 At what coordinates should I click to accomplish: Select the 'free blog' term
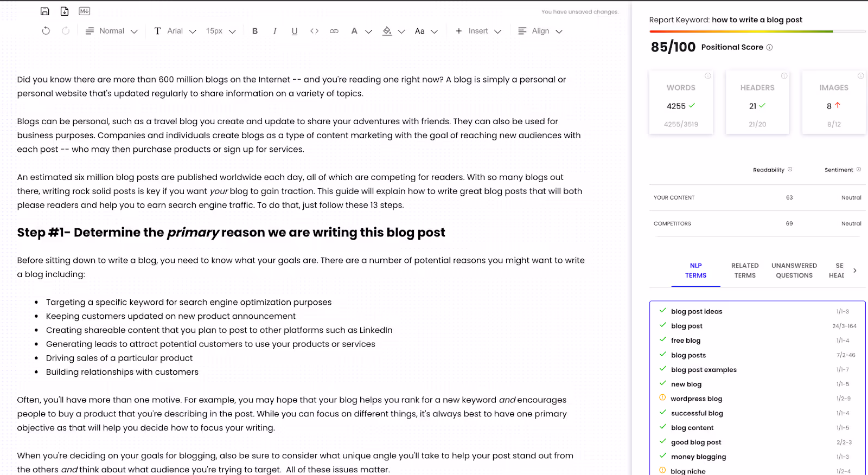click(x=686, y=341)
